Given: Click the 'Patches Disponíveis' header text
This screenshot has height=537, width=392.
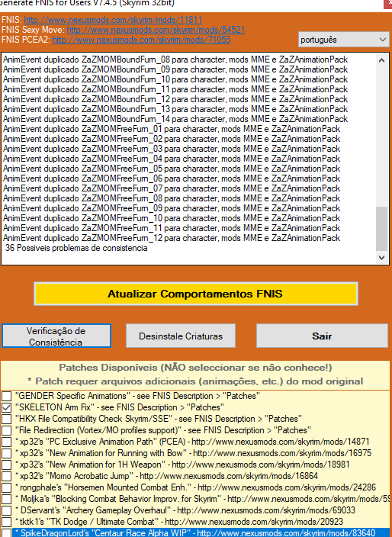Looking at the screenshot, I should point(195,368).
